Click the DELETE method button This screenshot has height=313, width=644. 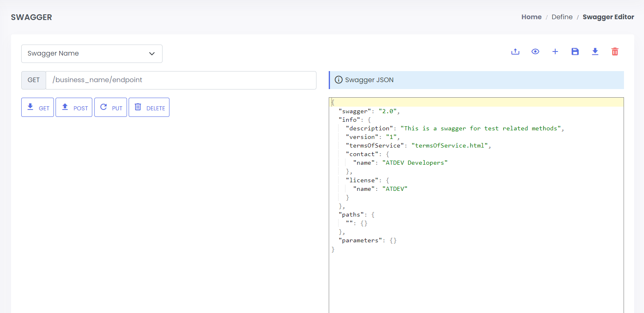pos(149,107)
